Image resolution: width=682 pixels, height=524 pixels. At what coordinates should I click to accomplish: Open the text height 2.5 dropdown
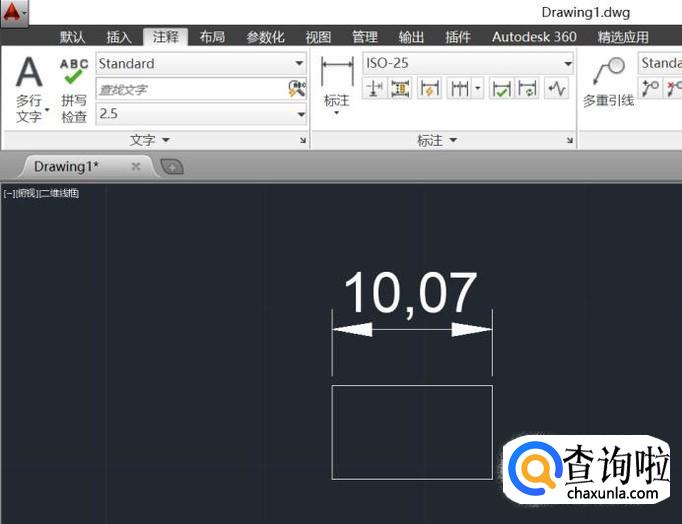pos(301,114)
